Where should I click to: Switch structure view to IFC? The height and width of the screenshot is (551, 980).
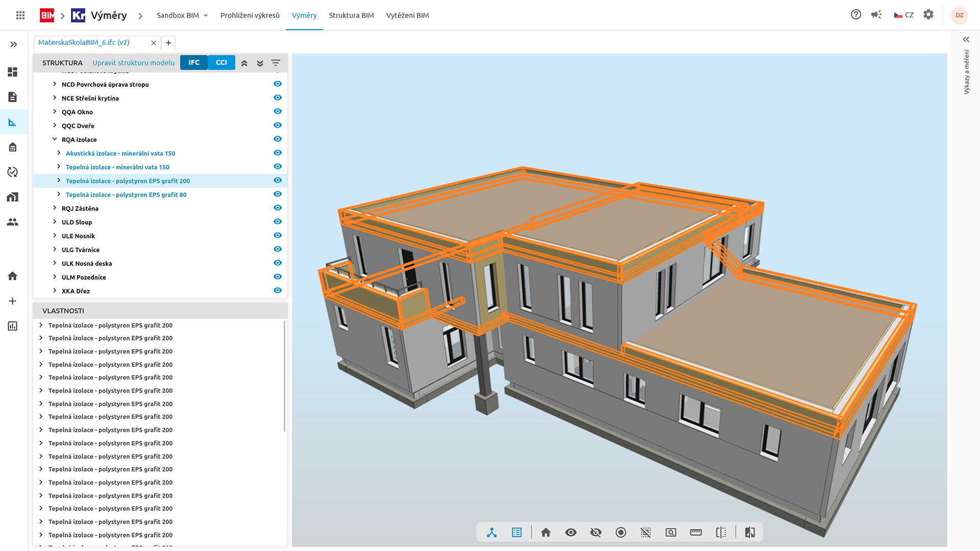click(x=194, y=63)
